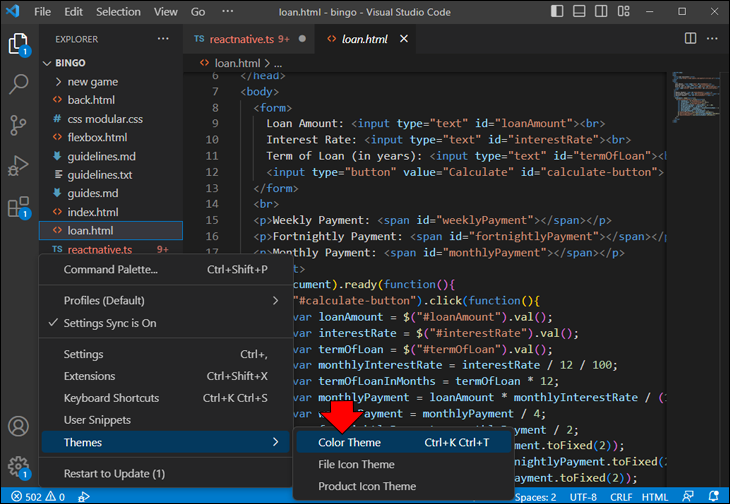Open the Edit menu
Image resolution: width=730 pixels, height=504 pixels.
(74, 12)
